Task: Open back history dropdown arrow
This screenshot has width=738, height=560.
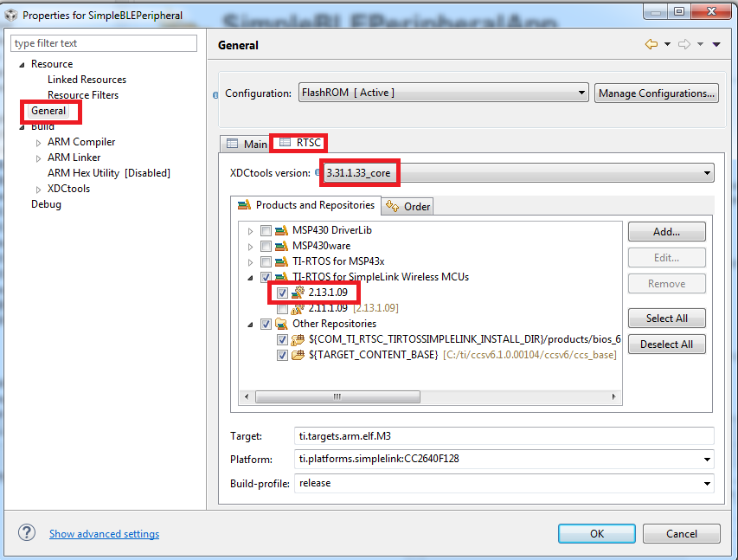Action: (x=667, y=44)
